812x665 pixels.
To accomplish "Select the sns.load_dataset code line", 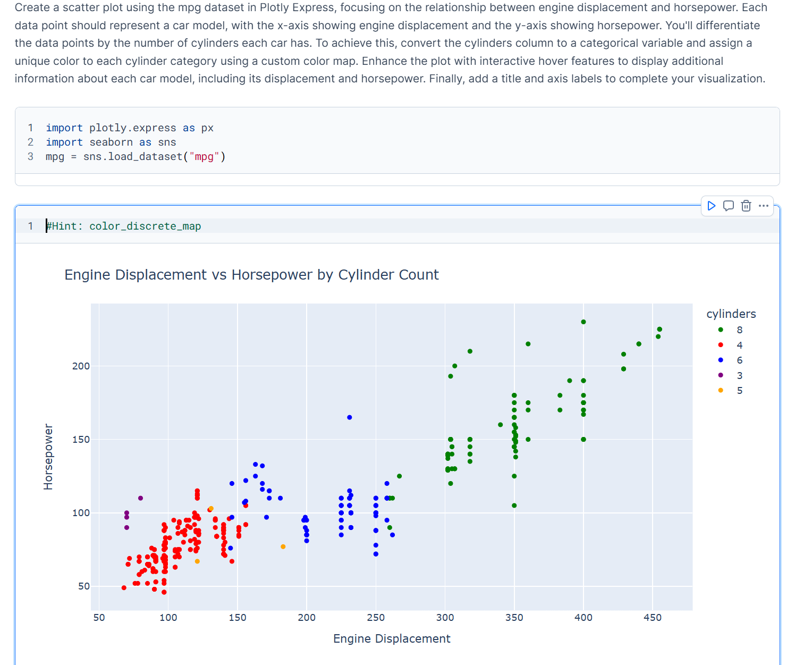I will 135,156.
